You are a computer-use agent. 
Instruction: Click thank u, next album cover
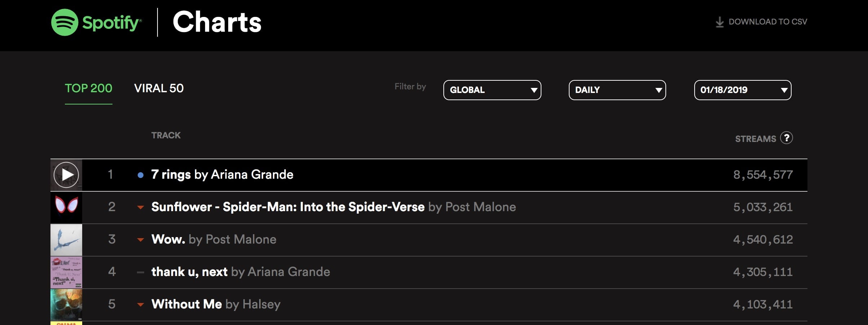[66, 272]
